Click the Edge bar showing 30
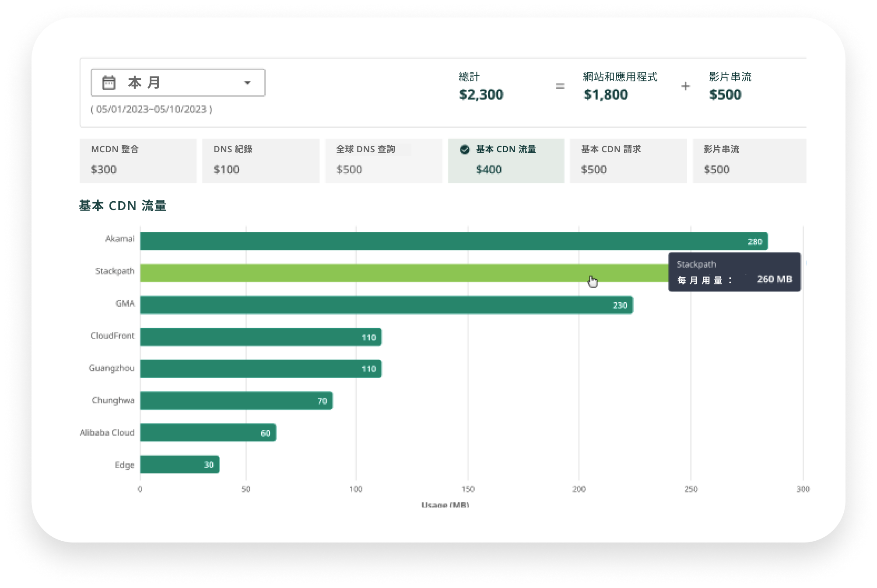The width and height of the screenshot is (877, 588). 180,465
